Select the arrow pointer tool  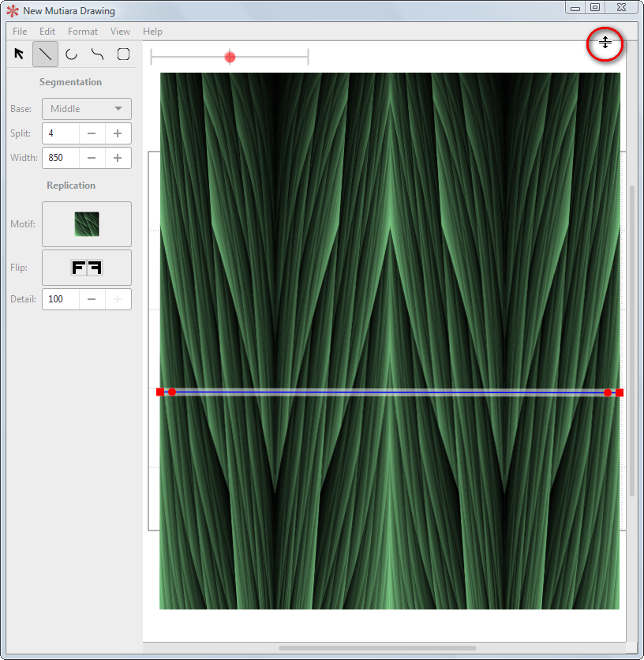pyautogui.click(x=19, y=54)
